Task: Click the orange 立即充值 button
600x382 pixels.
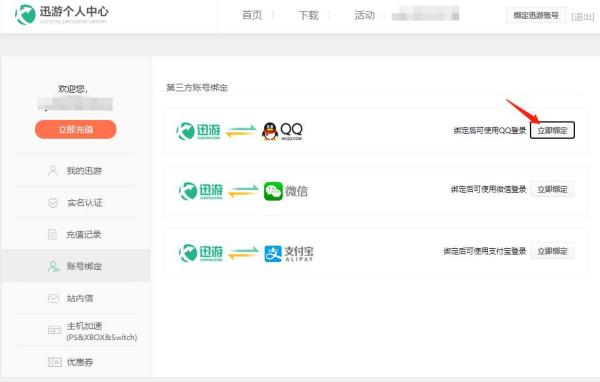Action: point(75,129)
